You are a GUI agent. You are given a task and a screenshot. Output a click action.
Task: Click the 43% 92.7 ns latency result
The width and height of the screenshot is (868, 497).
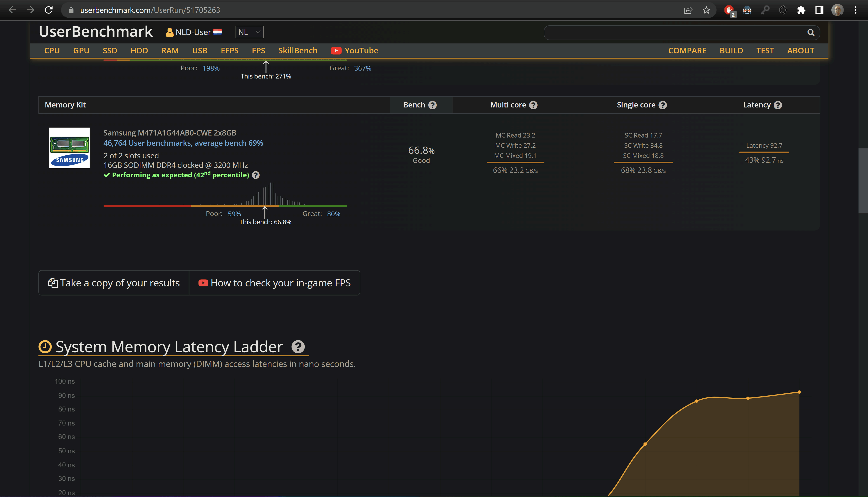764,160
